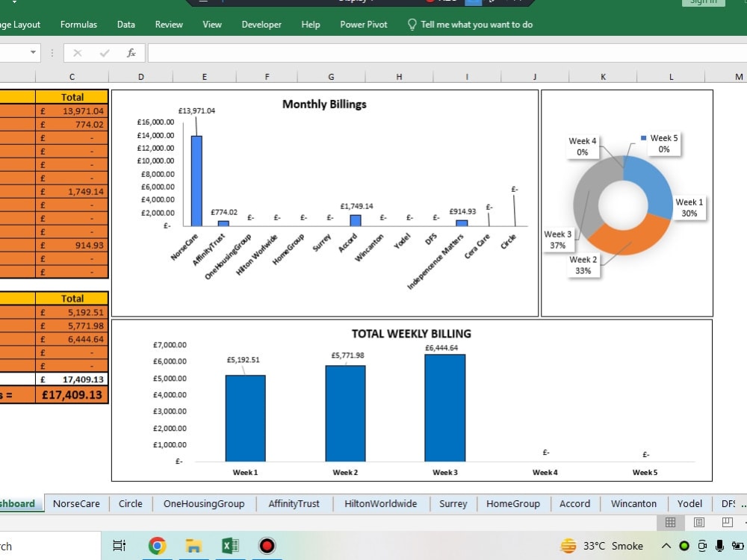Click the formula bar enter checkmark icon
The height and width of the screenshot is (560, 747).
point(105,53)
